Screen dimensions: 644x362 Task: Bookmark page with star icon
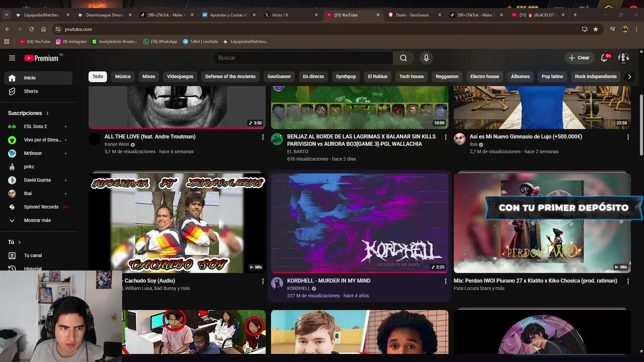click(596, 29)
